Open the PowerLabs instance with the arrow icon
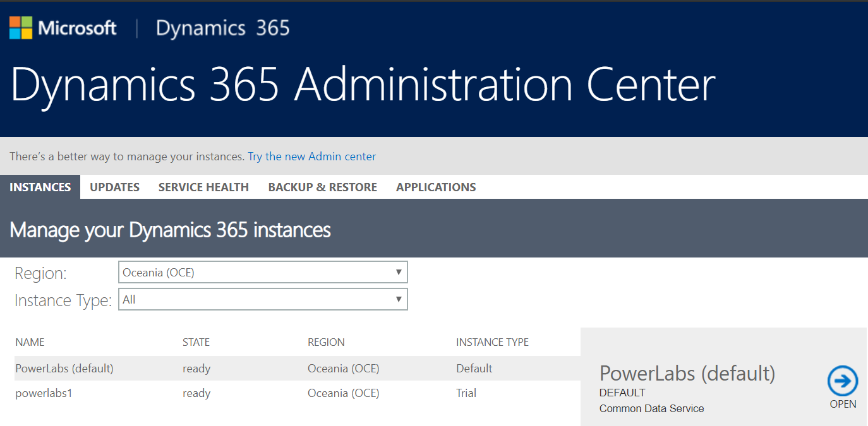 (843, 381)
